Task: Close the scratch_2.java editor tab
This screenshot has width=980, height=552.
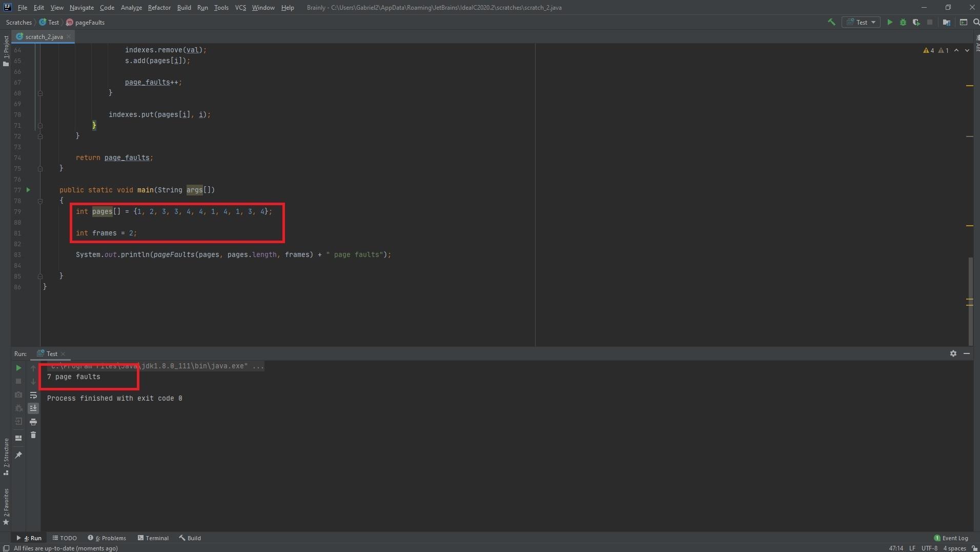Action: [69, 36]
